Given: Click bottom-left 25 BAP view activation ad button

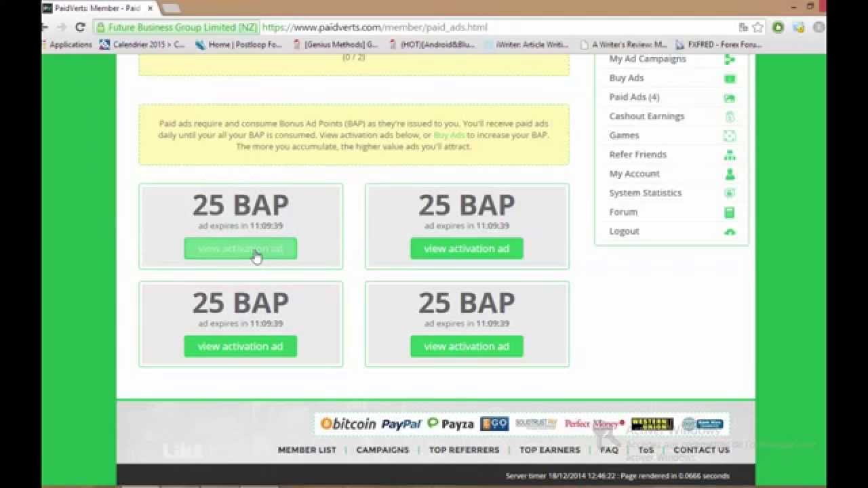Looking at the screenshot, I should coord(240,346).
